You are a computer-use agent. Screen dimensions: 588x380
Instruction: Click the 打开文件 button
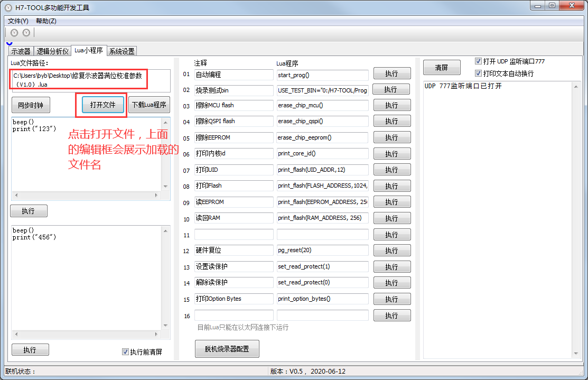point(102,105)
